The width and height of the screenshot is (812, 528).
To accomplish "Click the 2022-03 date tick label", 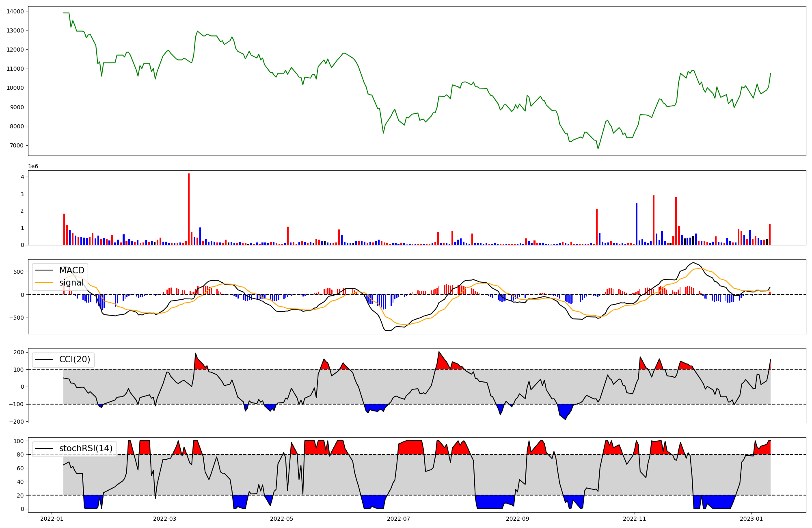I will (x=164, y=519).
